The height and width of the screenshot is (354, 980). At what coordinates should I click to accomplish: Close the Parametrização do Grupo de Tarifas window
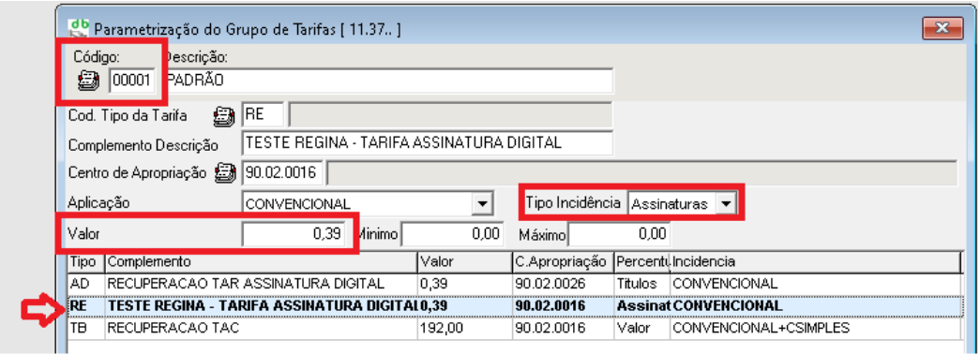[942, 27]
